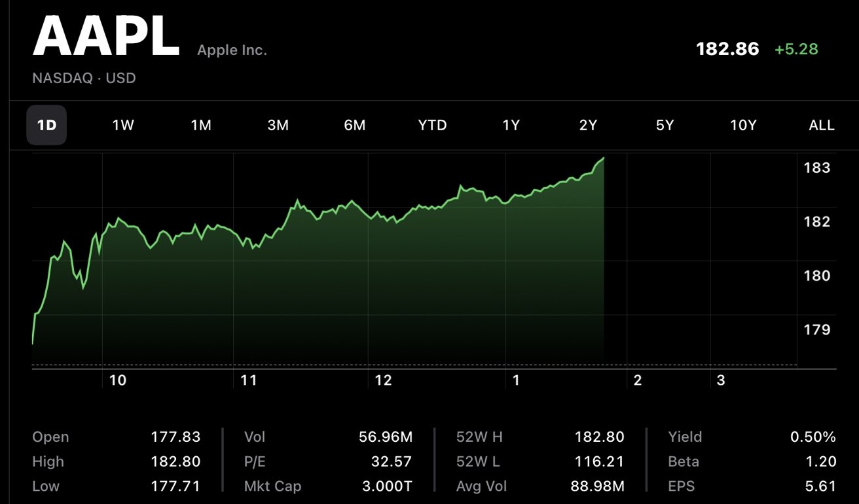Select the YTD range tab
Viewport: 859px width, 504px height.
point(432,125)
